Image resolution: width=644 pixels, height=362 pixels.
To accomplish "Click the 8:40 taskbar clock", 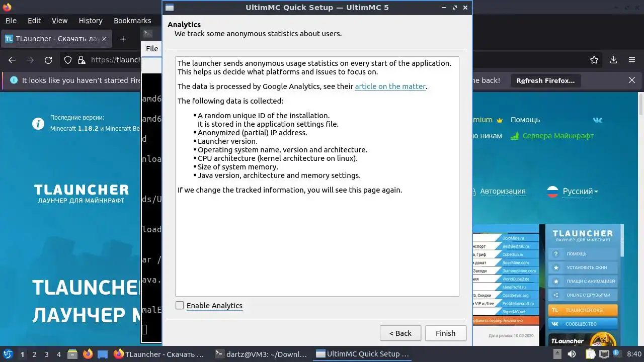I will 634,354.
